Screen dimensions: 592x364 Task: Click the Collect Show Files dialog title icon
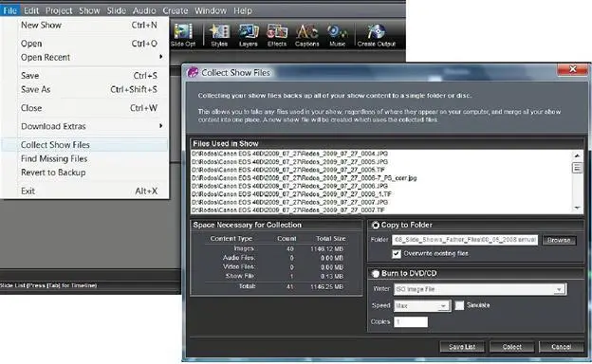click(x=193, y=72)
